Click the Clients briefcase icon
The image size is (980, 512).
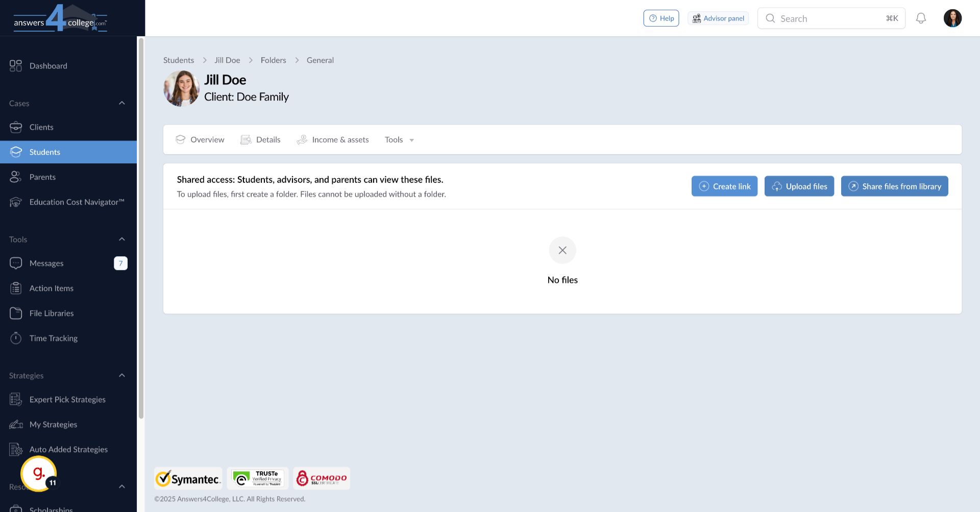click(16, 127)
